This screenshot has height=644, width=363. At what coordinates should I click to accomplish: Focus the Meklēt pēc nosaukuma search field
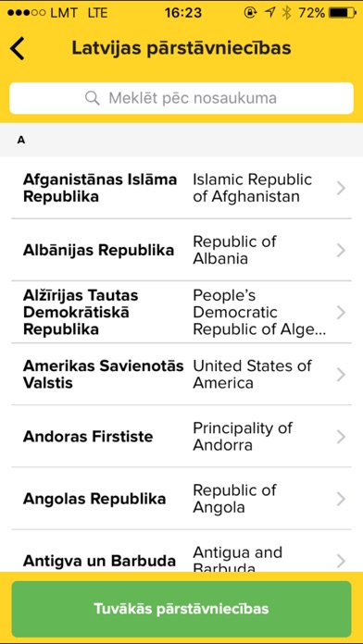pos(181,98)
